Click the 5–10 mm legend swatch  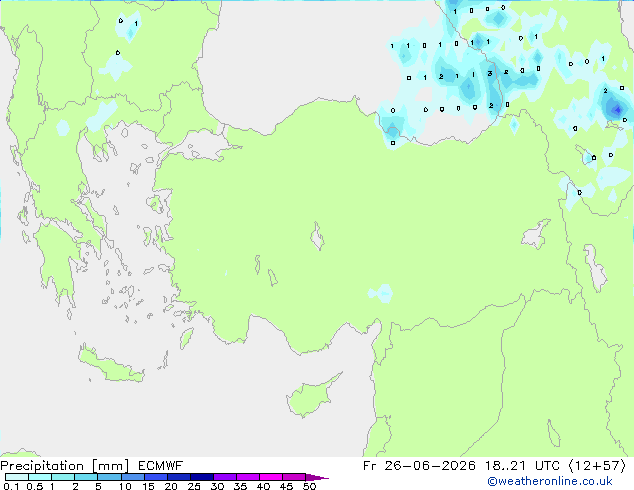[109, 477]
